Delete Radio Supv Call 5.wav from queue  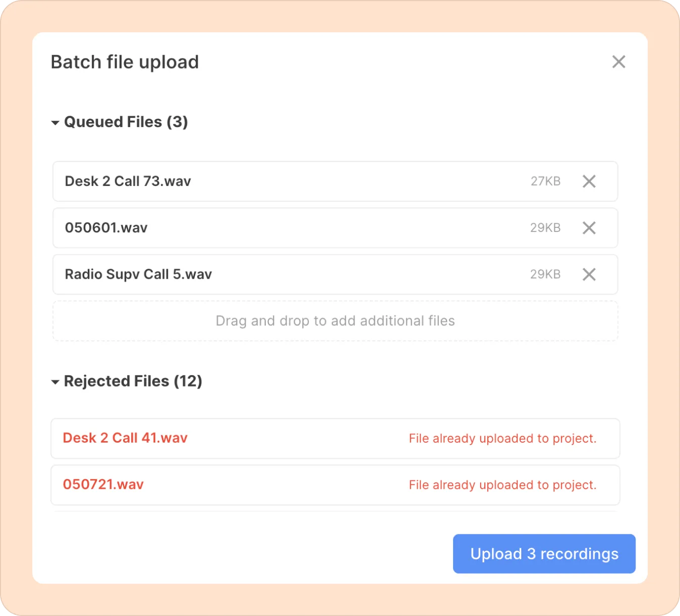589,274
